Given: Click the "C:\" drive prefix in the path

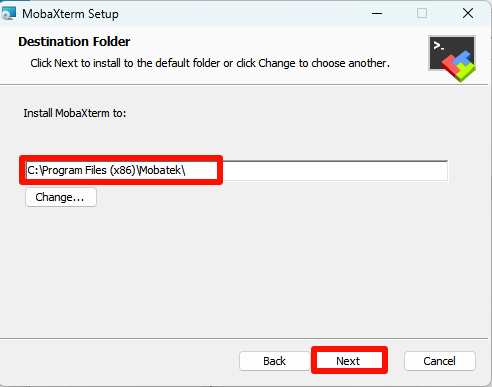Looking at the screenshot, I should [x=34, y=170].
